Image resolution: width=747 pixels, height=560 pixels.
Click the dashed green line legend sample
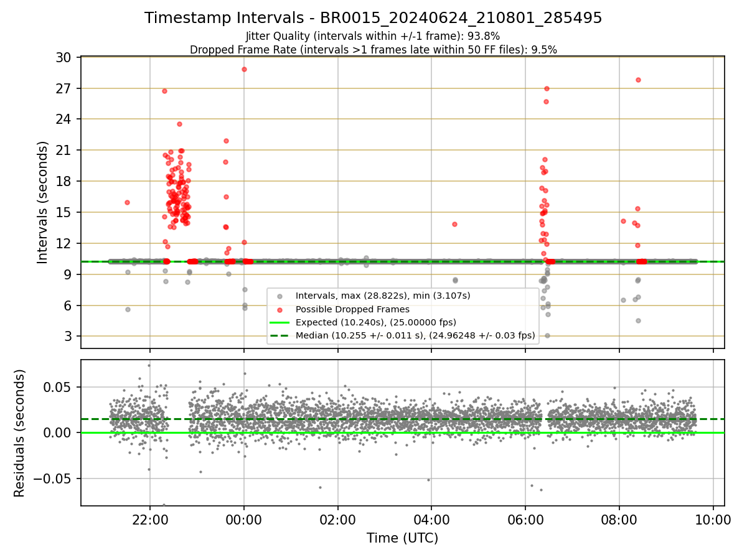280,335
